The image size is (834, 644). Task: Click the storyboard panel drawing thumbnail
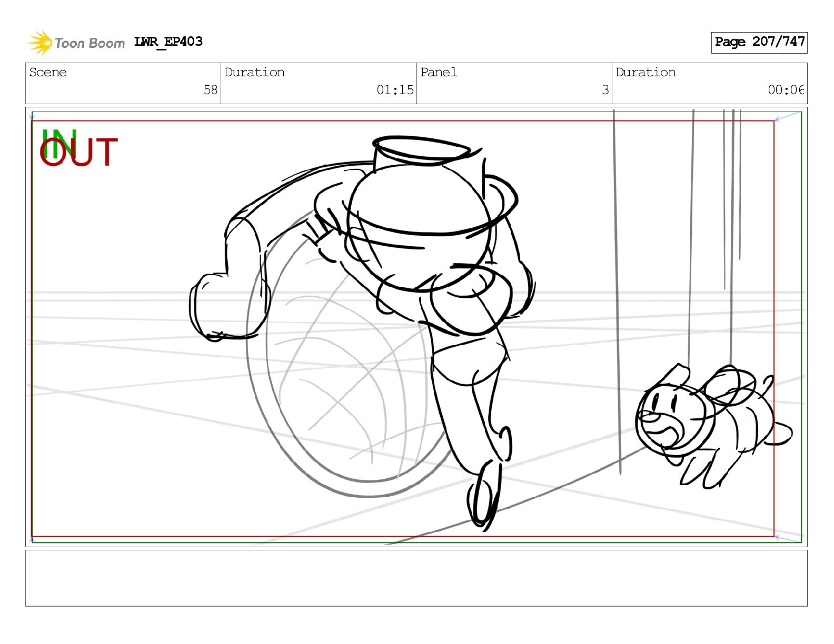(x=416, y=327)
